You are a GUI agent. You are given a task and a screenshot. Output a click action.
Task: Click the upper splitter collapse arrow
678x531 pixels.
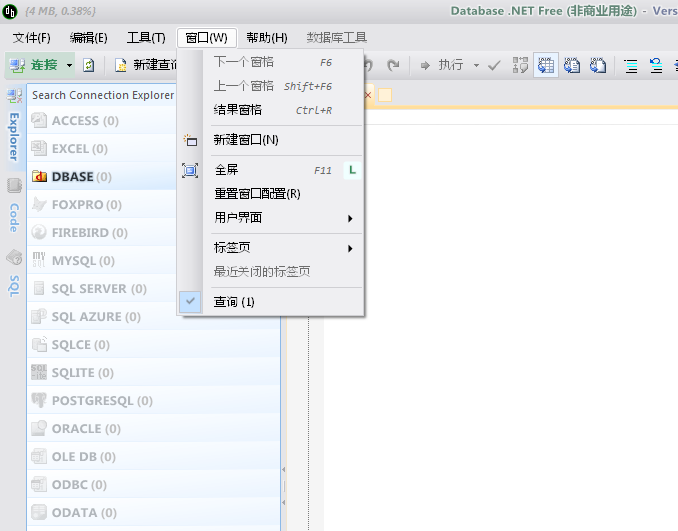pyautogui.click(x=284, y=469)
